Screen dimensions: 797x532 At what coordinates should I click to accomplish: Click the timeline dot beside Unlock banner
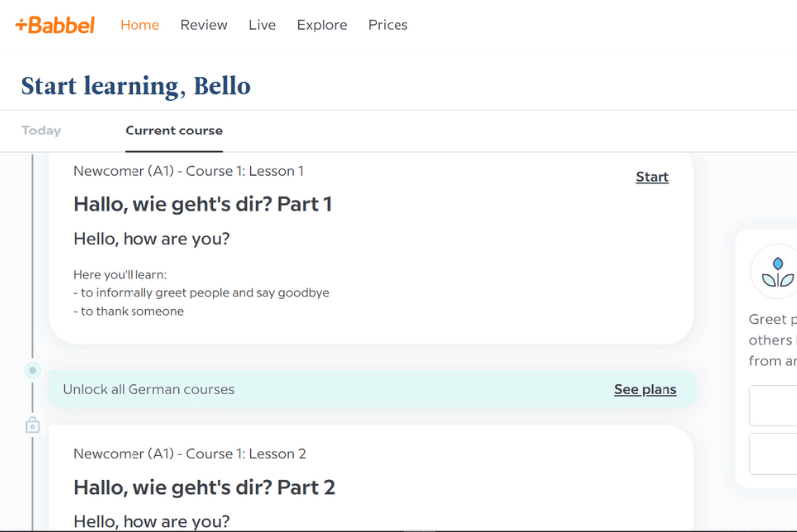[x=32, y=370]
